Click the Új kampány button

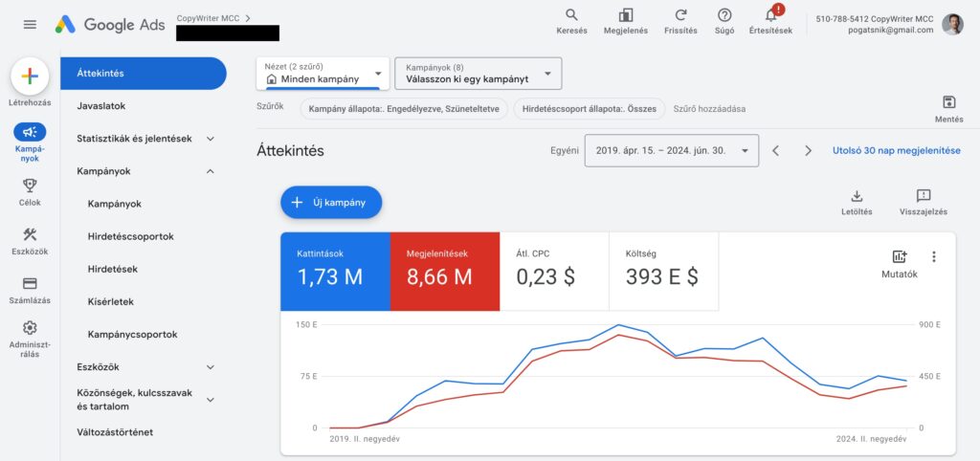(330, 203)
